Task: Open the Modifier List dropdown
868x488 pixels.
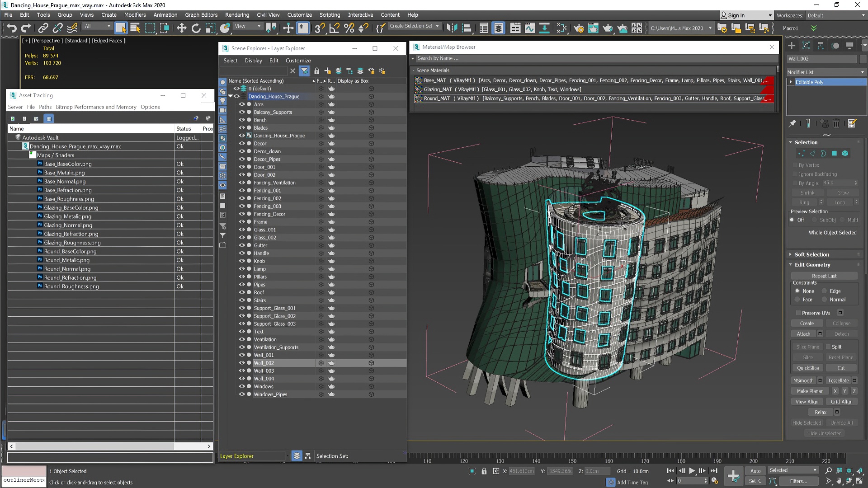Action: click(x=826, y=72)
